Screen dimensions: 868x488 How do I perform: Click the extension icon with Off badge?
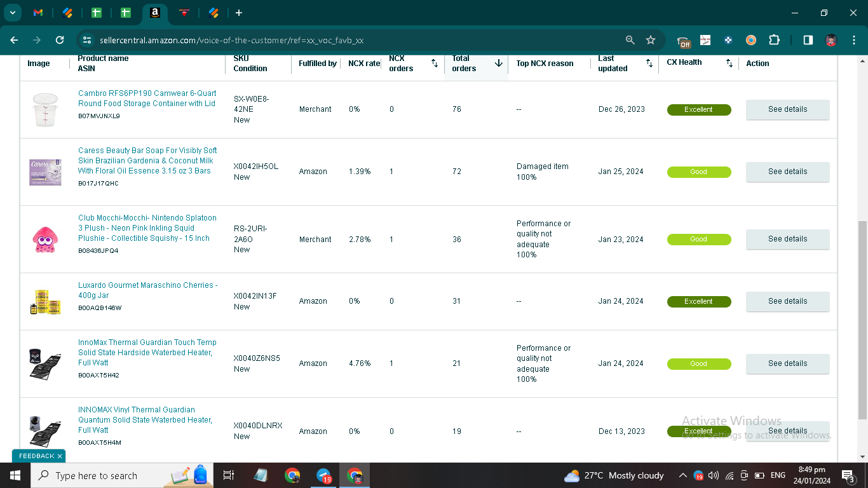coord(684,41)
